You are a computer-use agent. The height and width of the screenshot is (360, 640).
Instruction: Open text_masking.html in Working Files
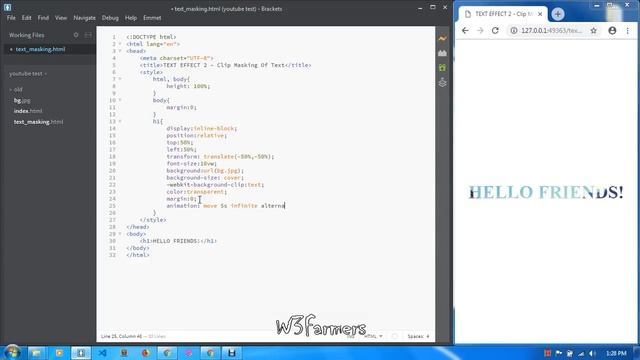point(40,49)
